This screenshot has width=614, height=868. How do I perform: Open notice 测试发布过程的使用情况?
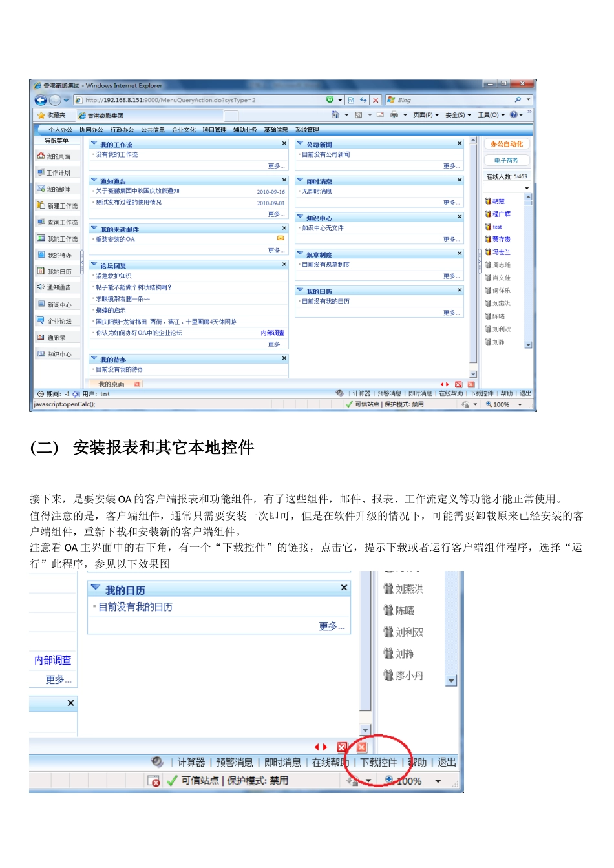pos(129,202)
